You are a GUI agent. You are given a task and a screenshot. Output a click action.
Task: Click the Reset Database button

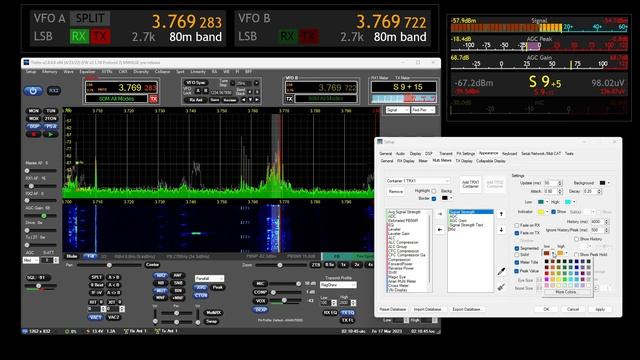[x=393, y=309]
